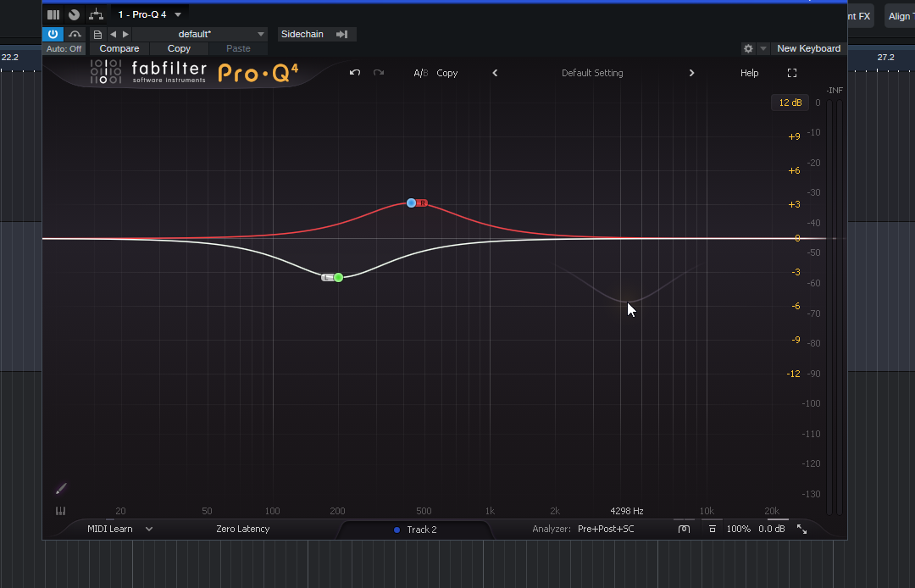Open Analyzer Pre+Post+SC settings
The width and height of the screenshot is (915, 588).
click(x=584, y=529)
